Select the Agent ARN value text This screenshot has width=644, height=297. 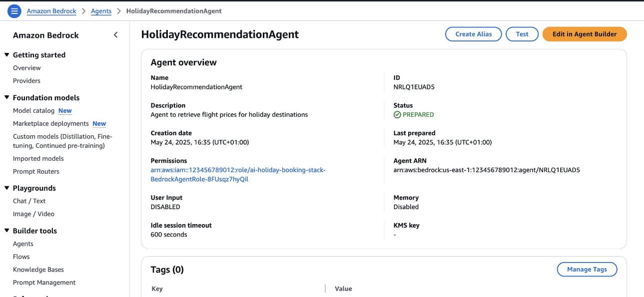point(487,170)
